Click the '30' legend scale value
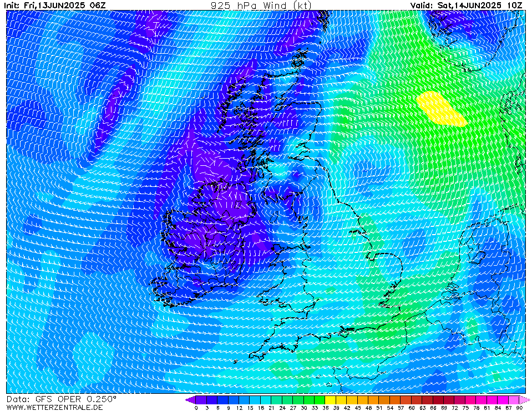 (x=304, y=408)
